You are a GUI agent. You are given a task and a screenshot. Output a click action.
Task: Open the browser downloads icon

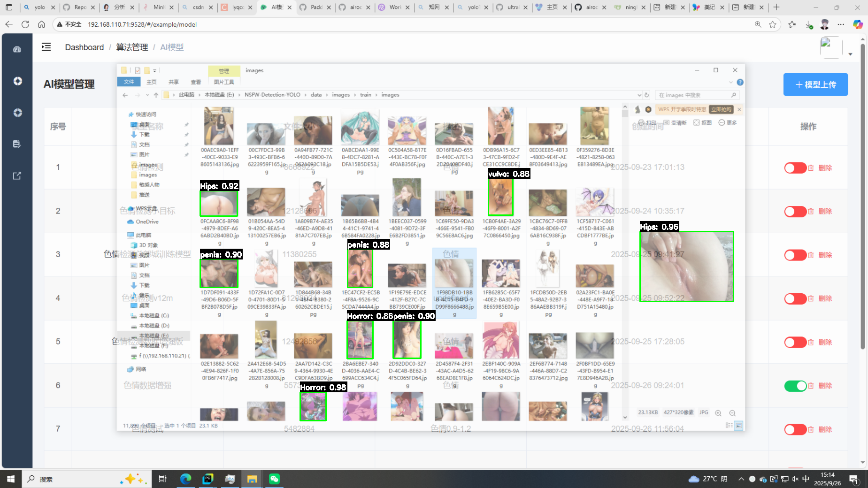(809, 24)
